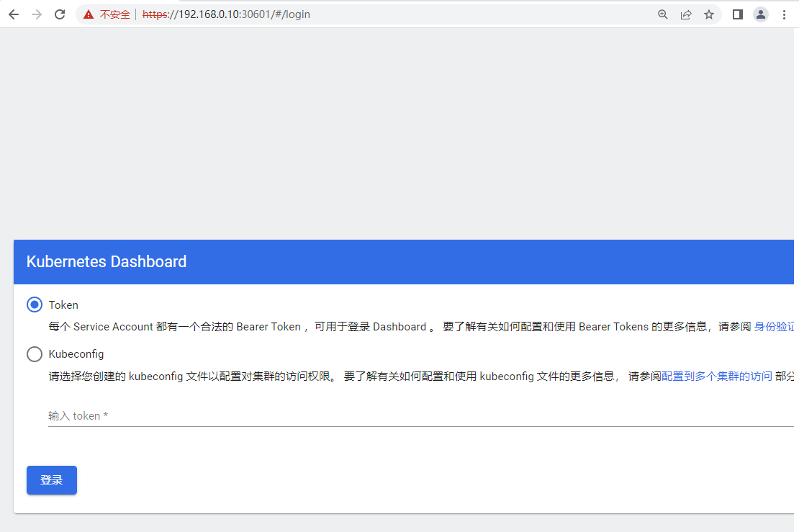Share this page via share icon

686,14
